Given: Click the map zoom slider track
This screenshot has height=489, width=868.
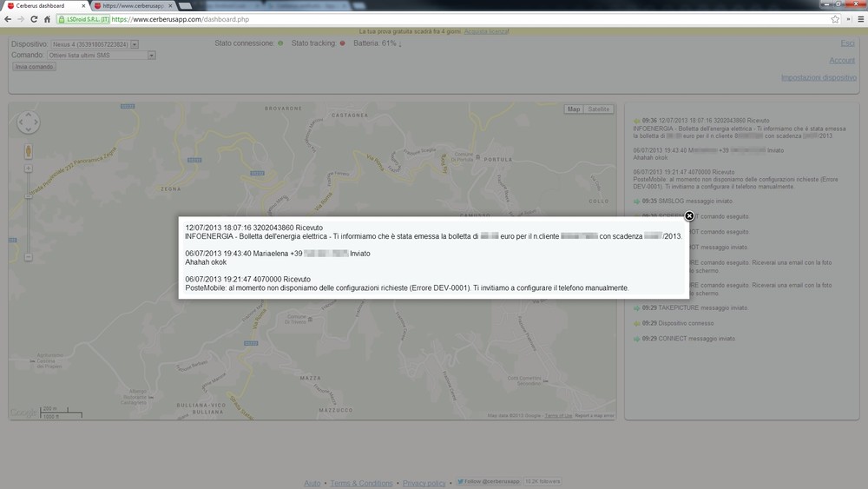Looking at the screenshot, I should tap(29, 217).
